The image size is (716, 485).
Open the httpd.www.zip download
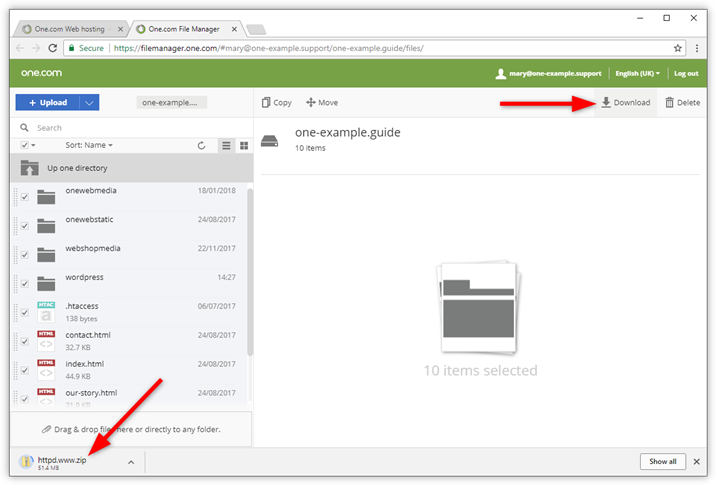62,462
